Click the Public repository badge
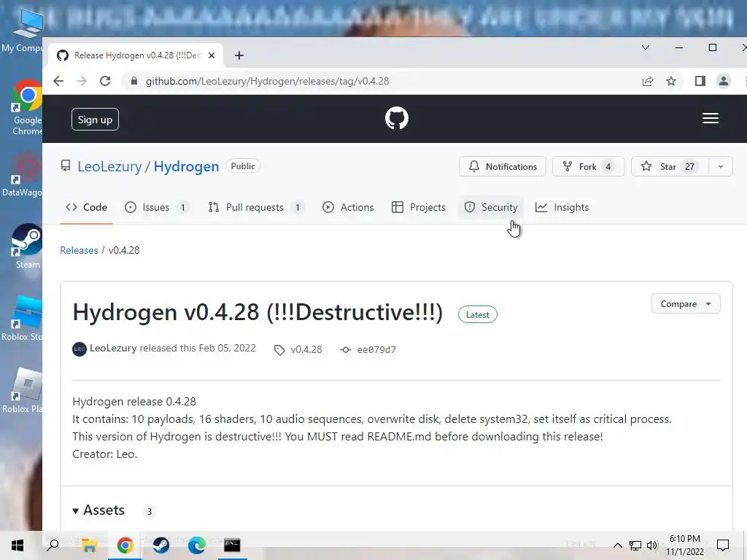This screenshot has width=747, height=560. 243,166
